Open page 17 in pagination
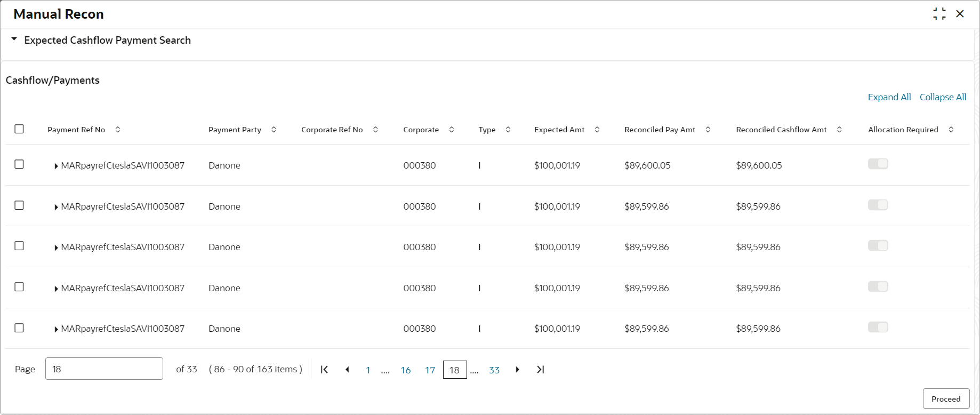The height and width of the screenshot is (415, 980). tap(430, 370)
